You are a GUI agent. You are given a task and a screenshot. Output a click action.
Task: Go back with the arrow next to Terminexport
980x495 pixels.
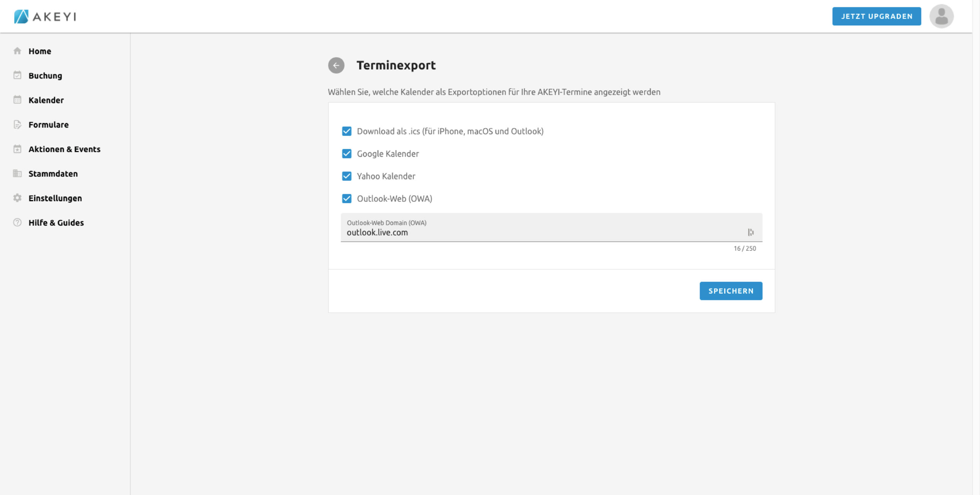coord(336,65)
